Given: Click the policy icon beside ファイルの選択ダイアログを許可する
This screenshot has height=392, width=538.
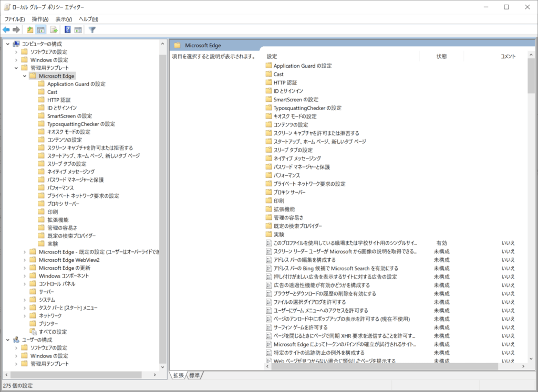Looking at the screenshot, I should 269,302.
